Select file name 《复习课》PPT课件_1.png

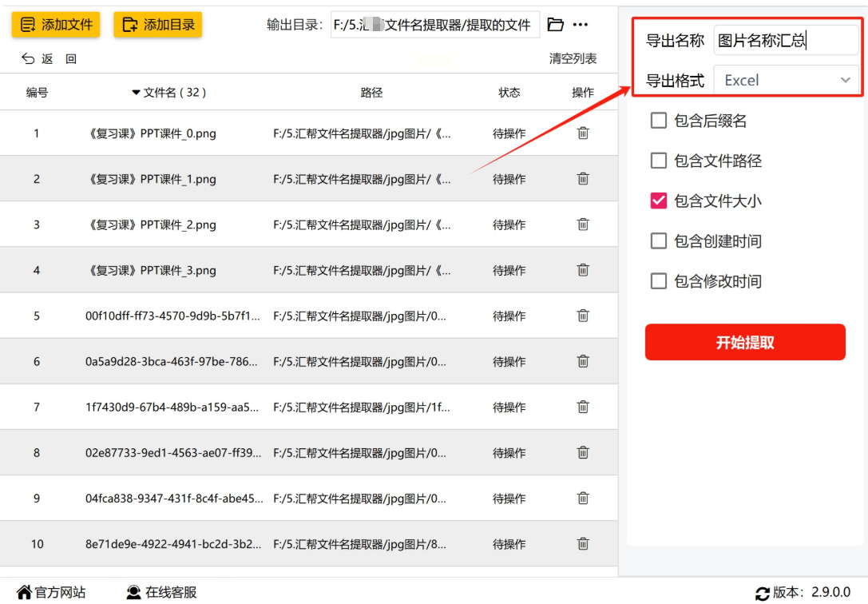click(x=151, y=179)
